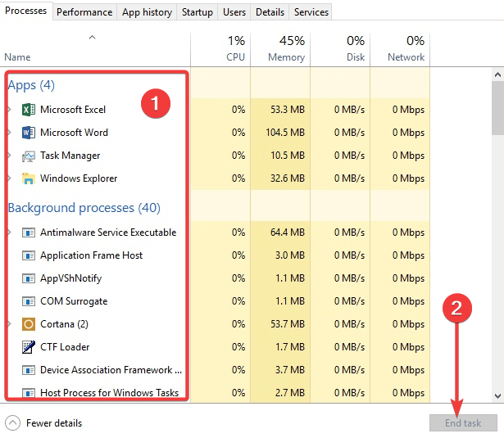This screenshot has width=504, height=438.
Task: Expand the Task Manager process group
Action: (10, 156)
